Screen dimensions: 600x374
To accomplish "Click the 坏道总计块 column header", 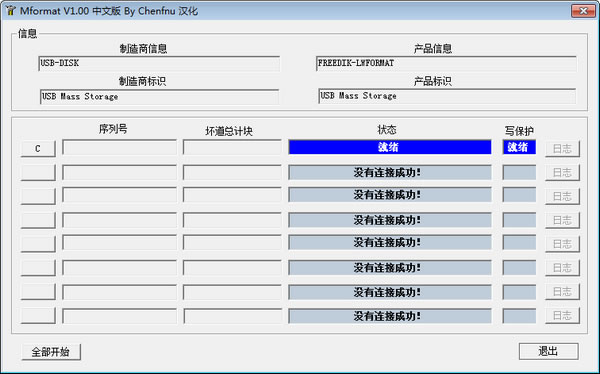I will (229, 131).
